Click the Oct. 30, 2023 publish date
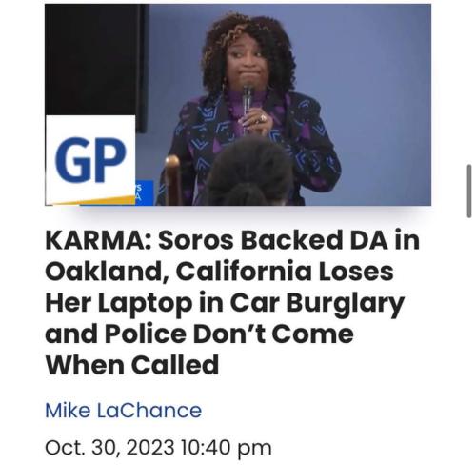Screen dimensions: 476x465 (x=109, y=448)
